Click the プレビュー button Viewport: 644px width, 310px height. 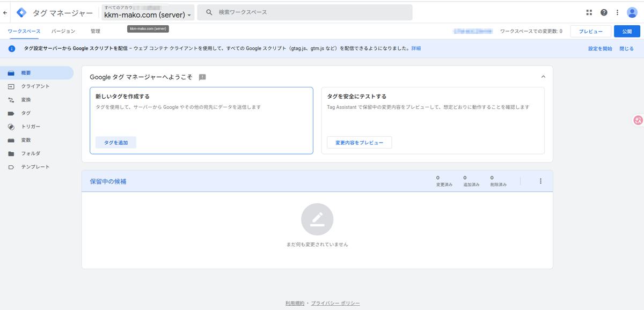click(x=590, y=32)
